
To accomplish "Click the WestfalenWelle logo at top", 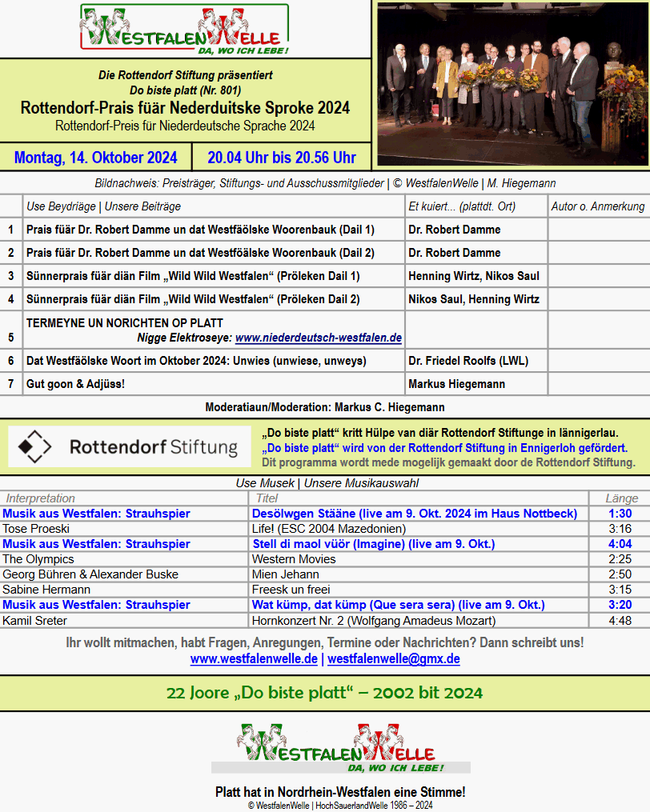I will 185,29.
